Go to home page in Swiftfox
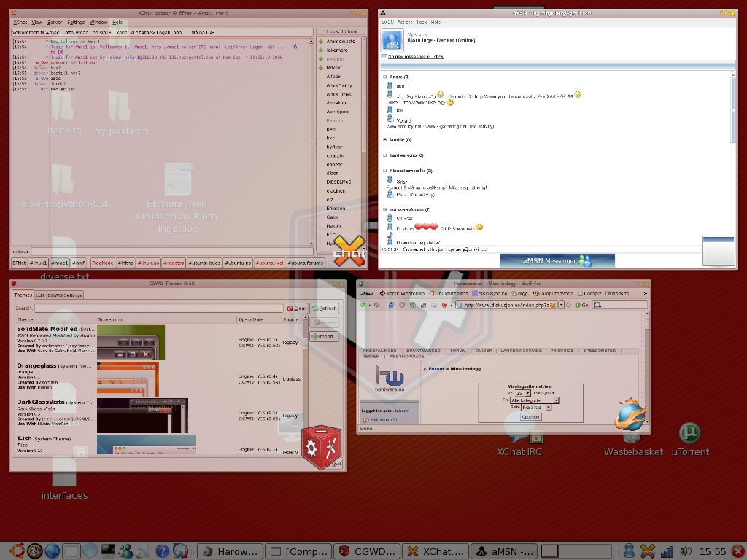This screenshot has width=747, height=560. pos(413,305)
